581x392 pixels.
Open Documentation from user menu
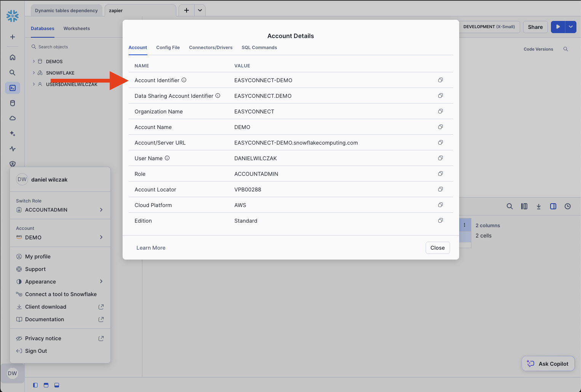[60, 319]
